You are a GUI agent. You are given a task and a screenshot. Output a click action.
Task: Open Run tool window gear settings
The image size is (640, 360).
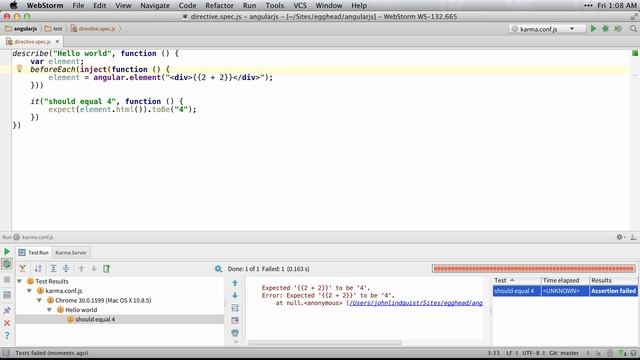620,237
